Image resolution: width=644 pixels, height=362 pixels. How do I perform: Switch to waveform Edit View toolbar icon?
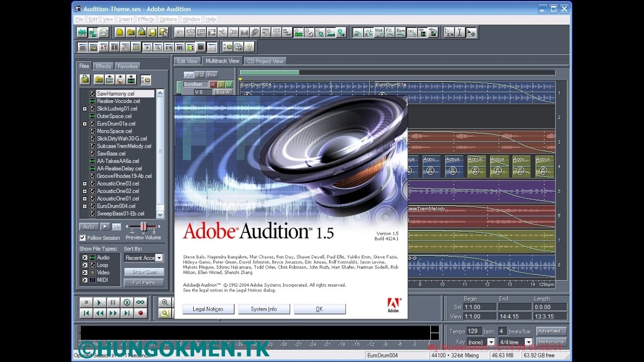(x=82, y=33)
